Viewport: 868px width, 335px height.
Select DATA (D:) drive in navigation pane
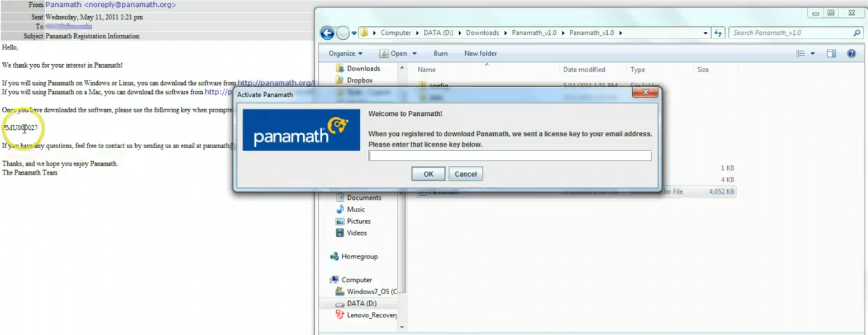(361, 304)
